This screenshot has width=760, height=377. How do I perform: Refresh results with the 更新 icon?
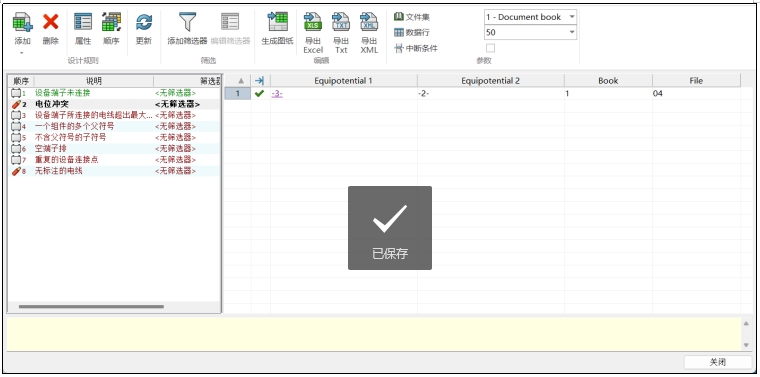143,22
